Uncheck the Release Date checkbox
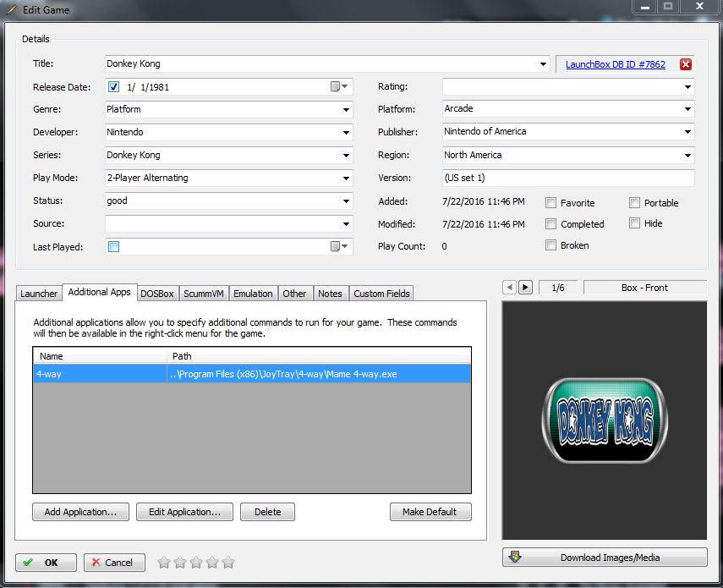The image size is (723, 588). click(x=113, y=86)
